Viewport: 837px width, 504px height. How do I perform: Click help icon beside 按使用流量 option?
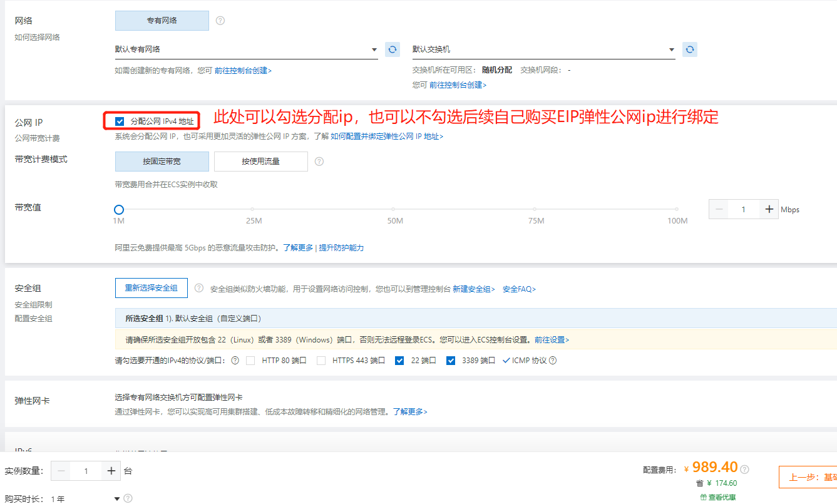tap(319, 162)
